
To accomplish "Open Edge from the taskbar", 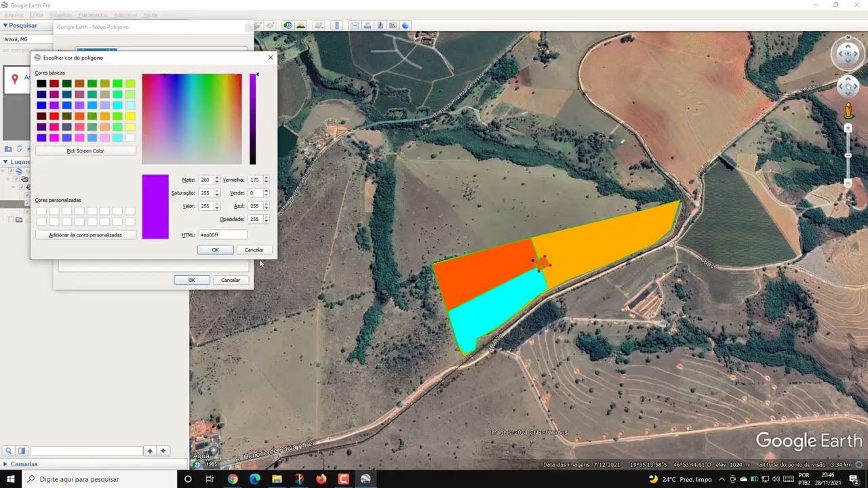I will (x=254, y=479).
